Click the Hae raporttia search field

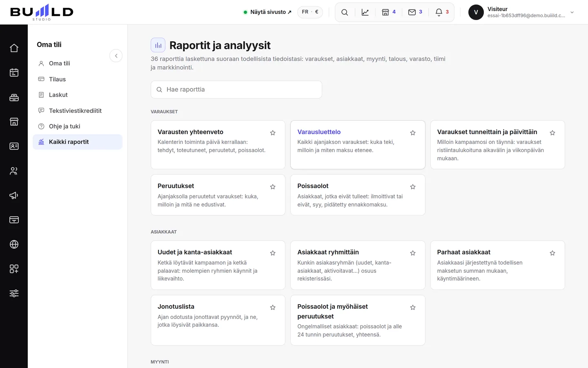(x=236, y=90)
